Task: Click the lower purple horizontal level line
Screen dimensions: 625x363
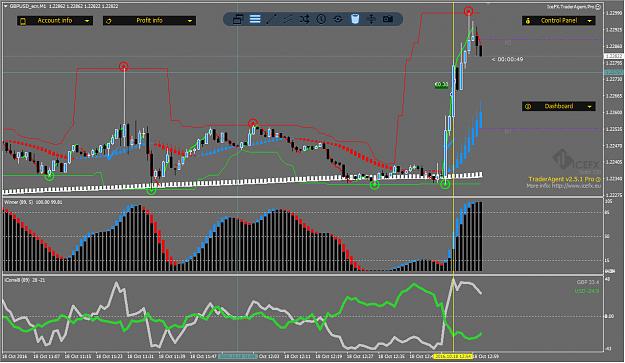Action: point(540,129)
